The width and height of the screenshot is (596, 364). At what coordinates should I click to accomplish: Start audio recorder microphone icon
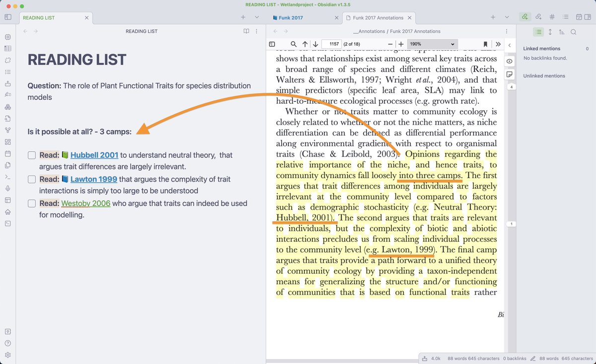tap(7, 188)
